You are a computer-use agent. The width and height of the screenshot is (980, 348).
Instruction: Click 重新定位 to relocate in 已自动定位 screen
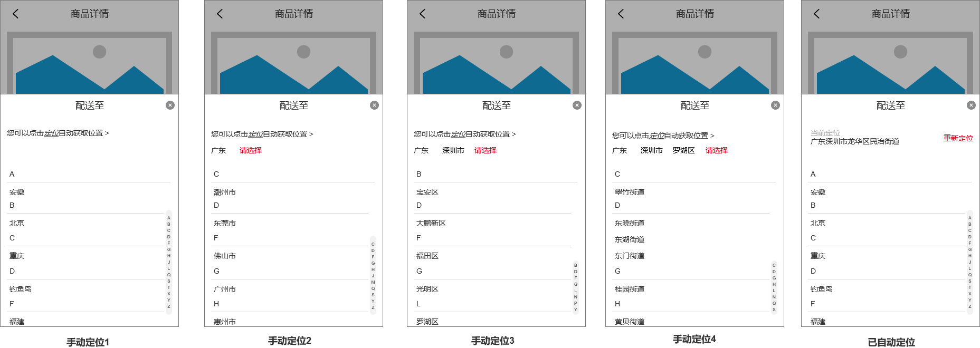pyautogui.click(x=958, y=138)
